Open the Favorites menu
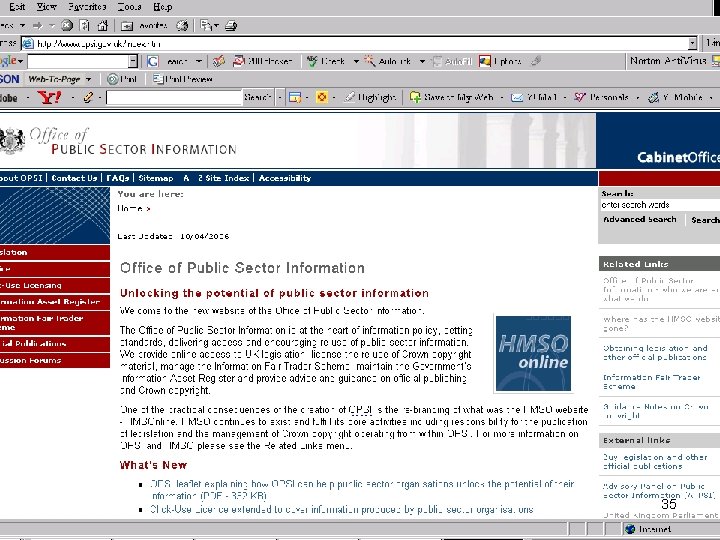The width and height of the screenshot is (720, 540). [87, 7]
